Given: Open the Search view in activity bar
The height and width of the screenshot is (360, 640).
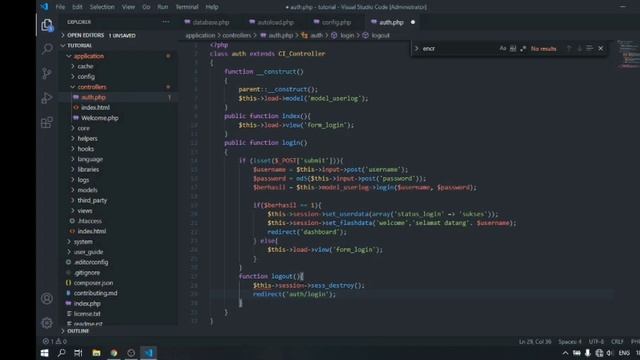Looking at the screenshot, I should (x=47, y=49).
